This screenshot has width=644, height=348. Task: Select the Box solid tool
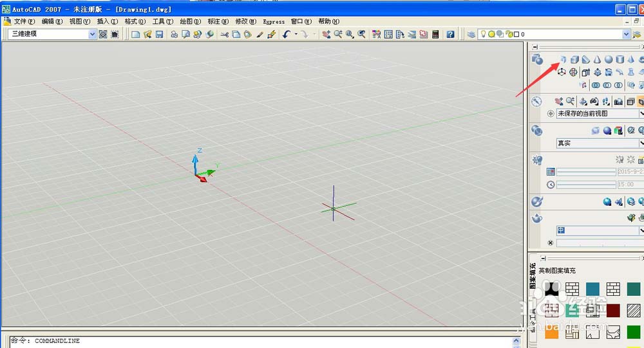574,60
